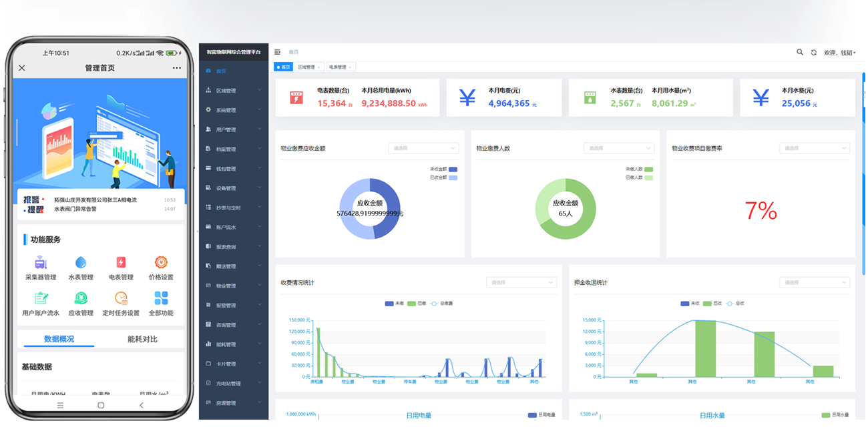The width and height of the screenshot is (868, 447).
Task: Open the 欢迎 user account menu
Action: pos(840,52)
